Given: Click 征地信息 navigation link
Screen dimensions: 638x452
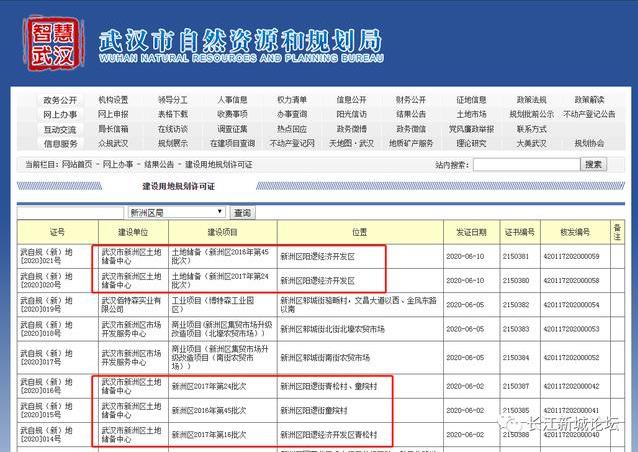Looking at the screenshot, I should click(471, 100).
